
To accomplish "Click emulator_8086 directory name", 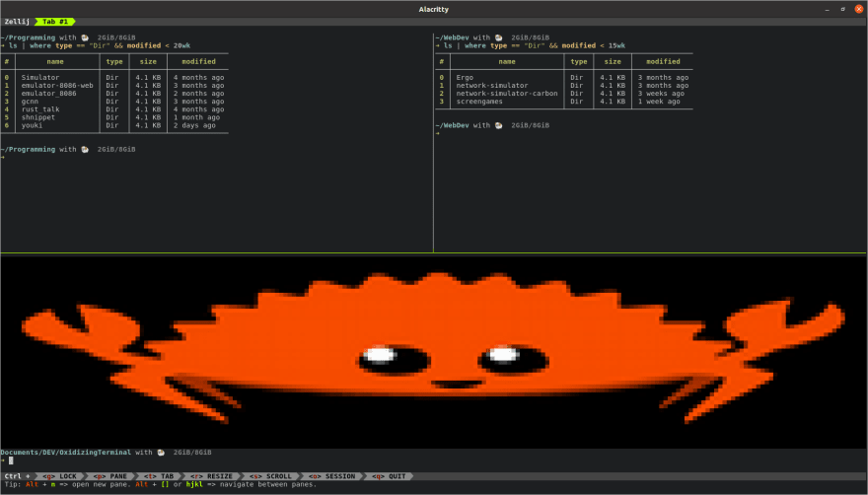I will 48,94.
